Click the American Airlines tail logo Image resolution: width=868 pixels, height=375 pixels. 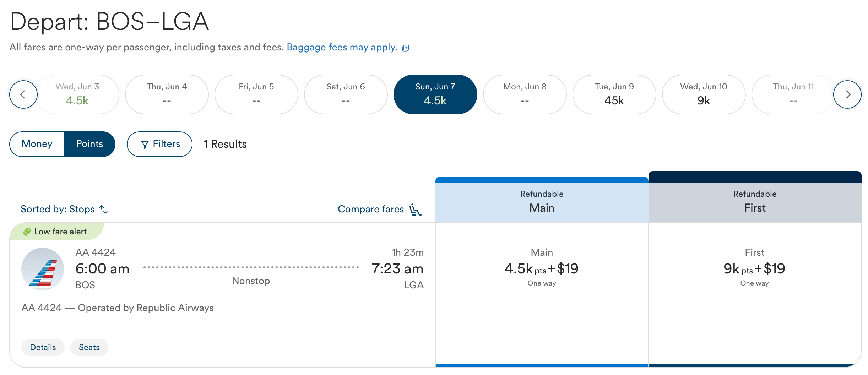tap(43, 269)
